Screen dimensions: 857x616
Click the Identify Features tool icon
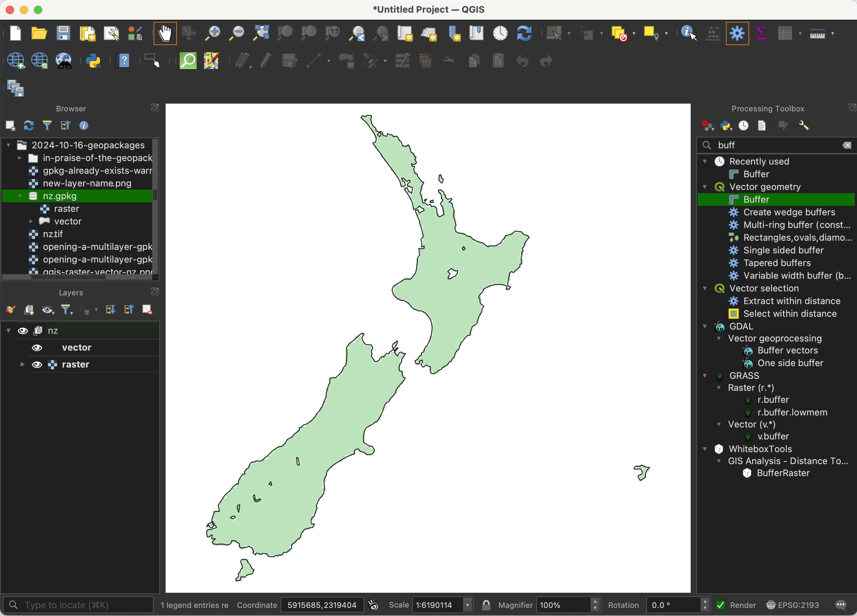coord(688,33)
